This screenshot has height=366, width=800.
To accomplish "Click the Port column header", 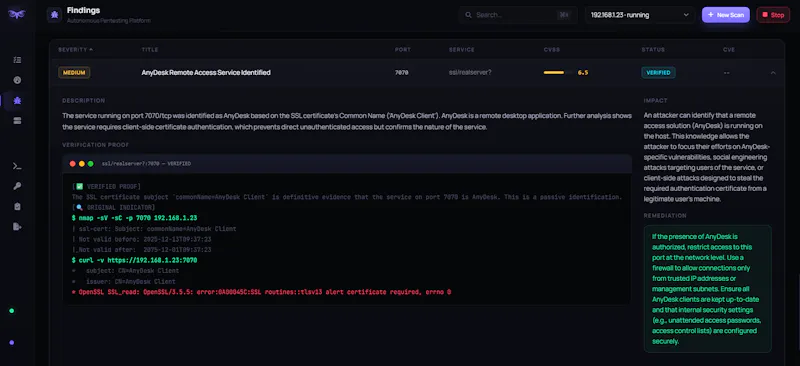I will [403, 50].
